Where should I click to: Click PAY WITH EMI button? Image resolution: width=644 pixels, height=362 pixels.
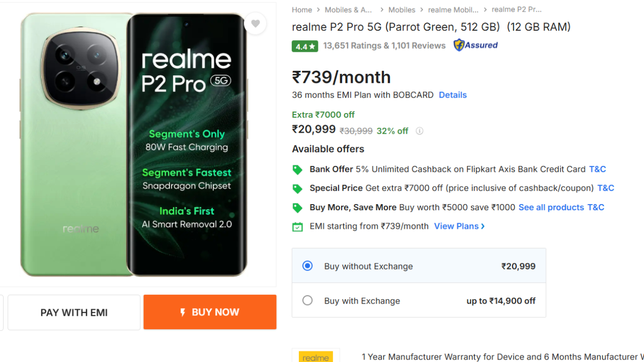point(74,313)
